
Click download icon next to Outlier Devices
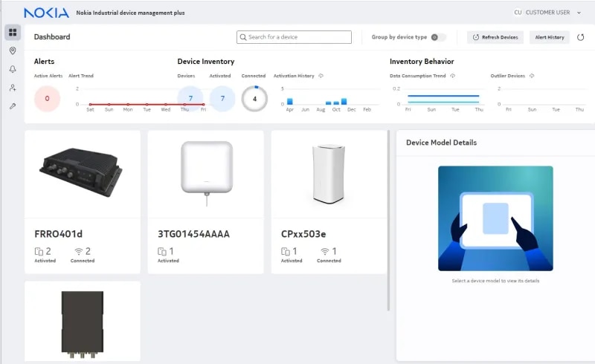[532, 76]
